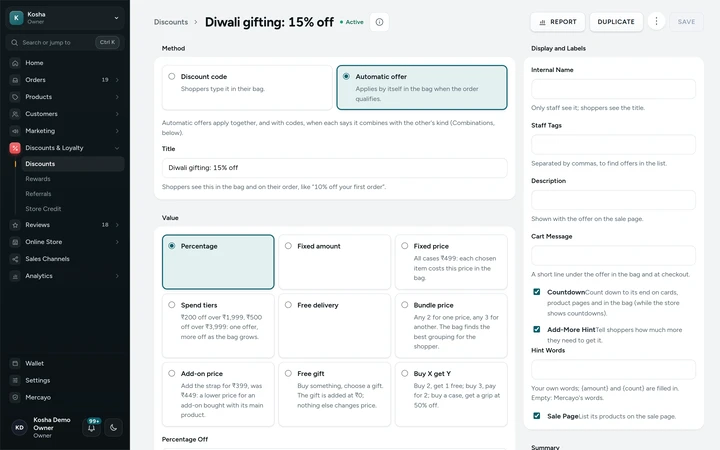The width and height of the screenshot is (720, 450).
Task: Click the Home icon in the sidebar
Action: [15, 63]
